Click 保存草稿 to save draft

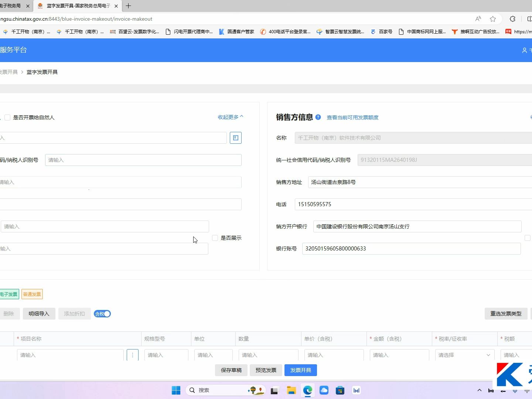(231, 370)
